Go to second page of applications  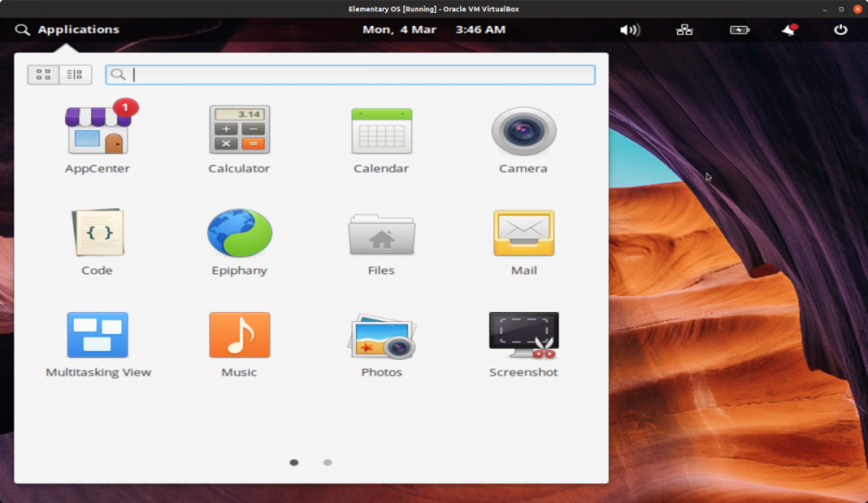coord(327,462)
